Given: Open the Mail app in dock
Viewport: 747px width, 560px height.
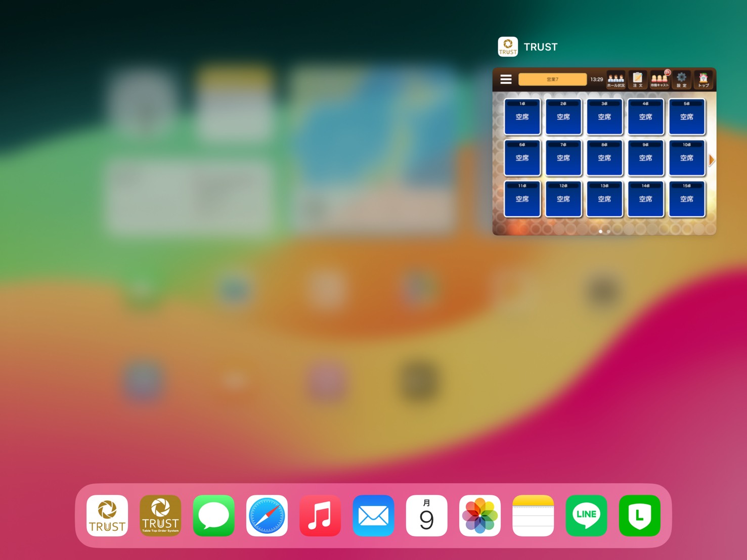Looking at the screenshot, I should click(x=373, y=516).
